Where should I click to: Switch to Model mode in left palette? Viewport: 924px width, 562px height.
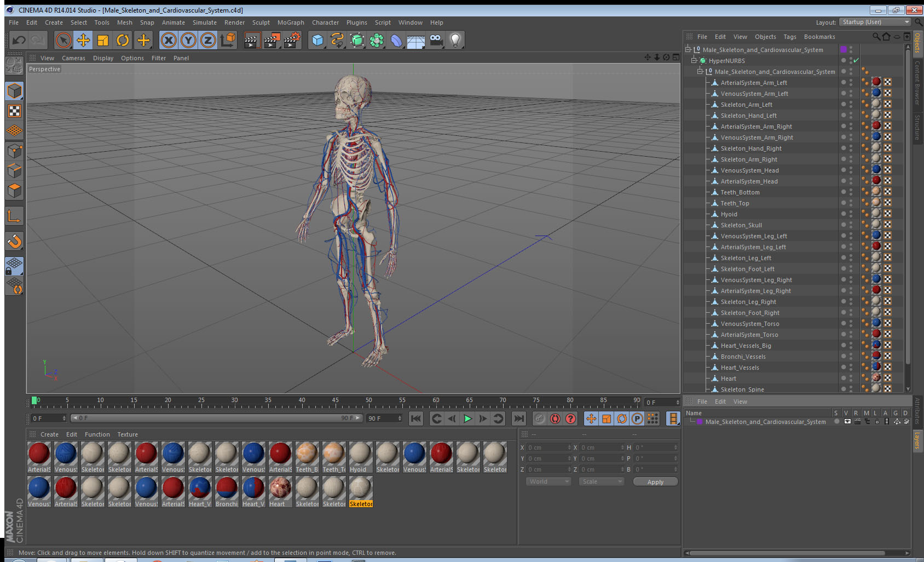click(14, 91)
